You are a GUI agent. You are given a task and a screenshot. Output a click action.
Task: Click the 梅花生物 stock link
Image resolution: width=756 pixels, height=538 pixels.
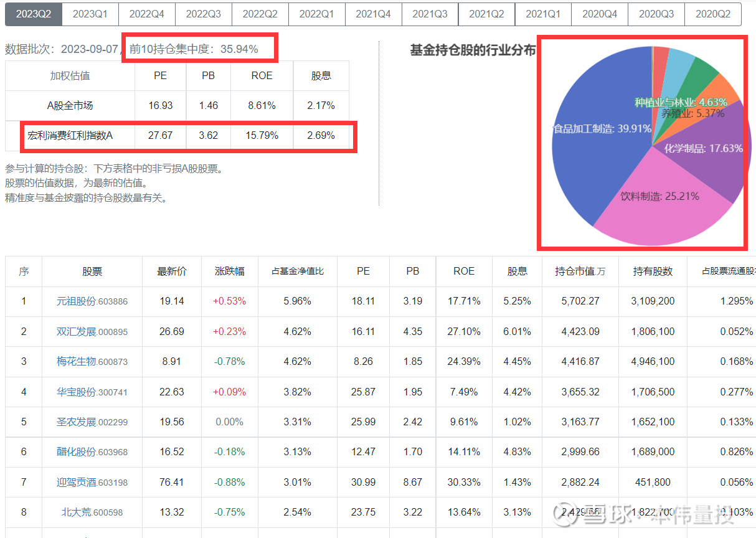[x=76, y=362]
